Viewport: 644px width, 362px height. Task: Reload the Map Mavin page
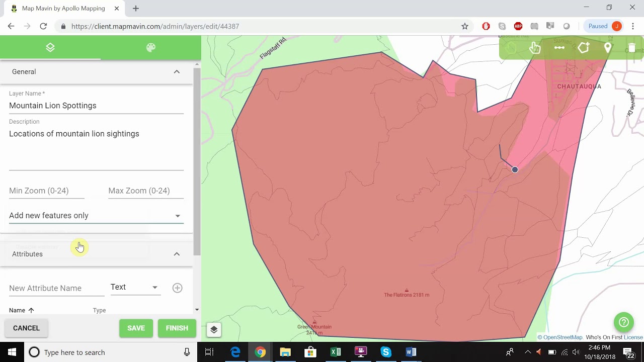(43, 26)
